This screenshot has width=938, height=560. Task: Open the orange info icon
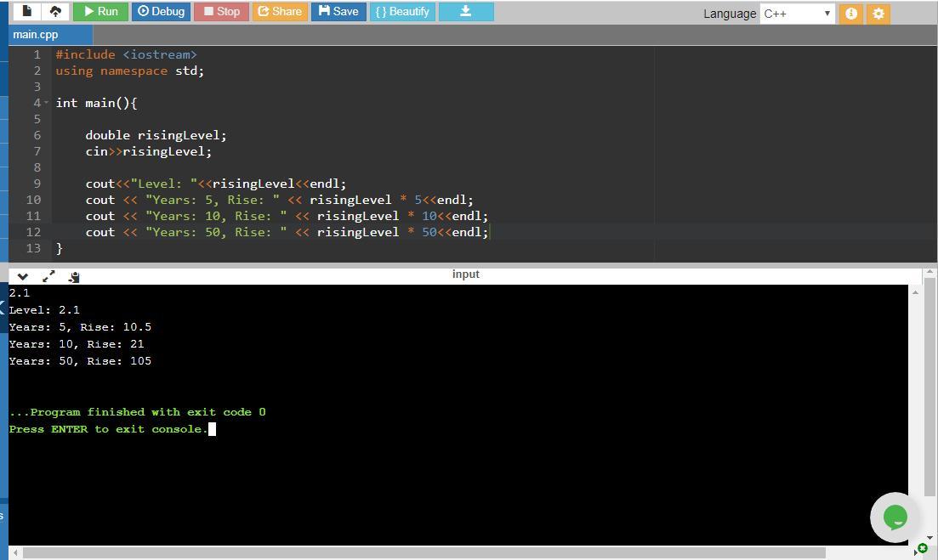850,14
